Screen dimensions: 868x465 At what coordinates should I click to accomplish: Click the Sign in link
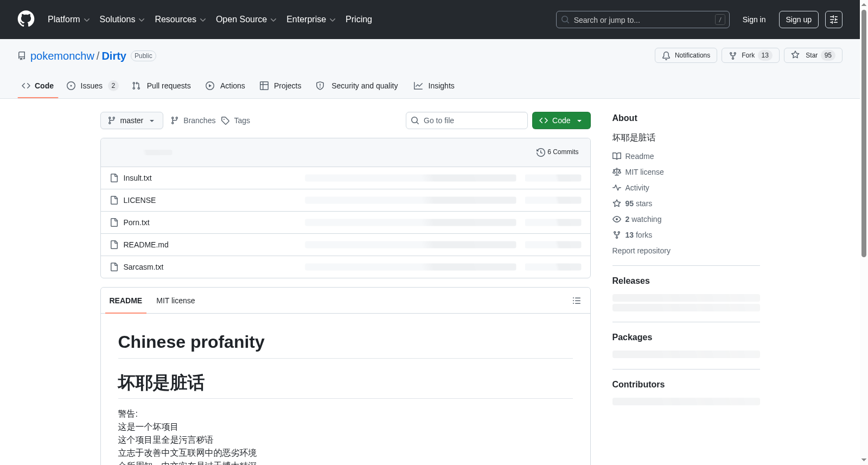point(754,20)
